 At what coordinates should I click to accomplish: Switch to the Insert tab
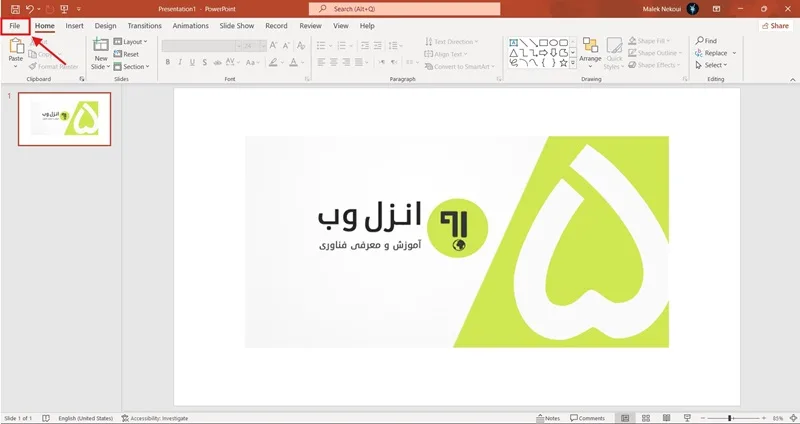point(74,26)
